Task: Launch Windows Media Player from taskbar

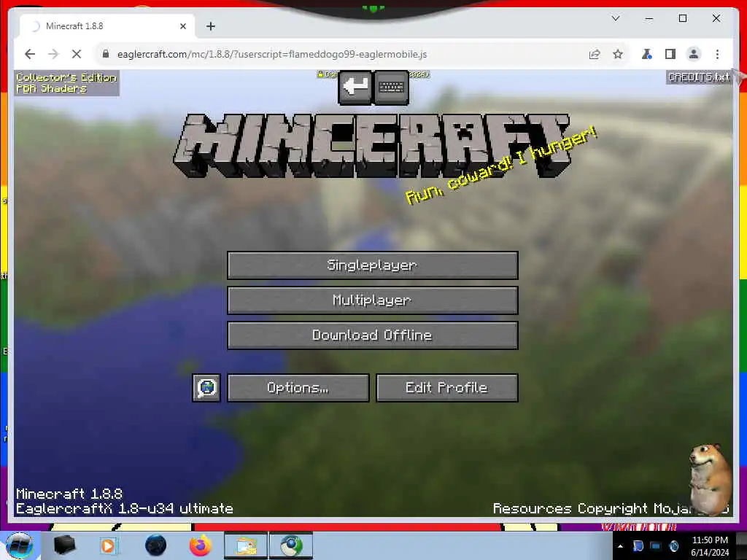Action: [108, 545]
